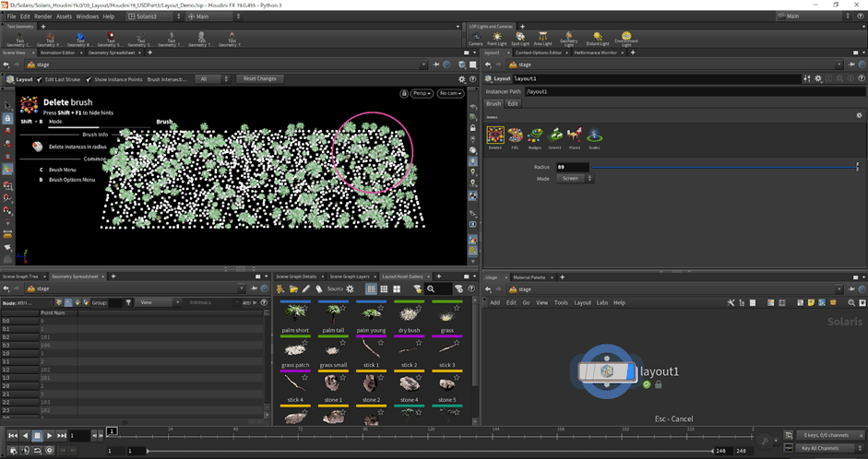Add a Point Light from the shelf
The image size is (868, 459).
pos(496,39)
